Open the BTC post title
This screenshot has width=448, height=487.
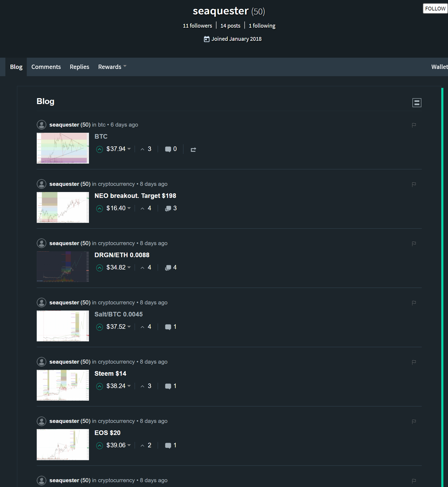pyautogui.click(x=101, y=136)
